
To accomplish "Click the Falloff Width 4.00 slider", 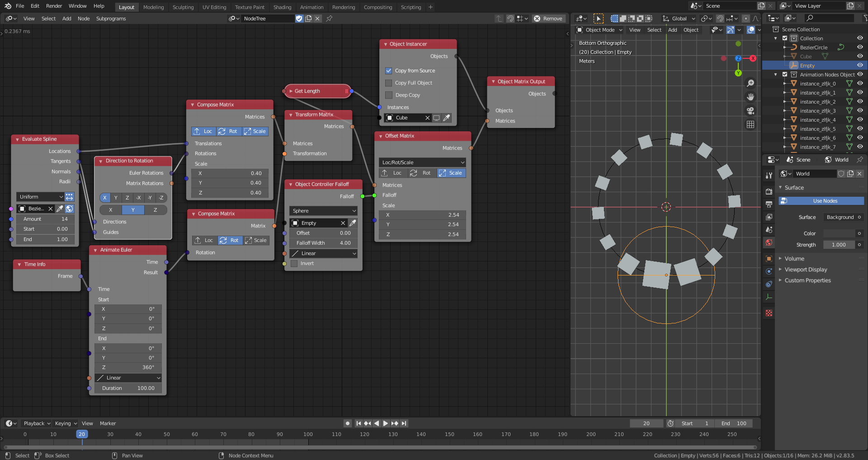I will (x=323, y=243).
